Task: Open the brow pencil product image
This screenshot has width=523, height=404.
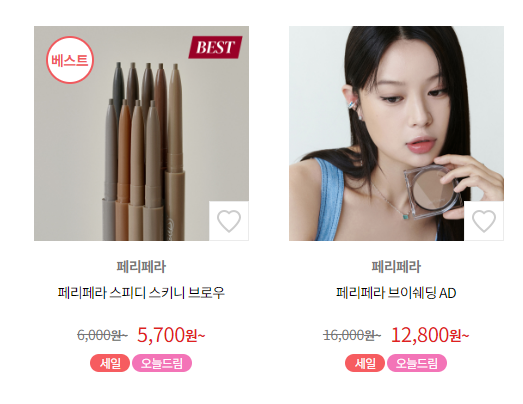Action: click(x=141, y=133)
